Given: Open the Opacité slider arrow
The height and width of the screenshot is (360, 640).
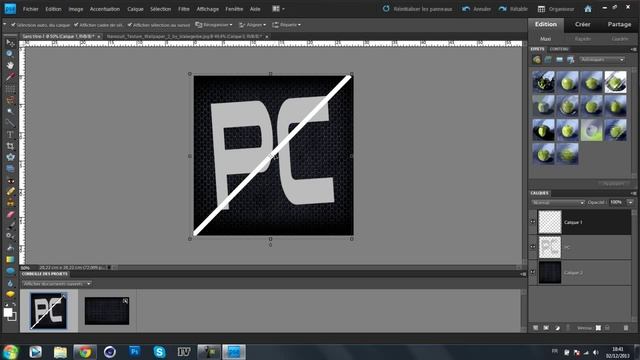Looking at the screenshot, I should tap(630, 202).
